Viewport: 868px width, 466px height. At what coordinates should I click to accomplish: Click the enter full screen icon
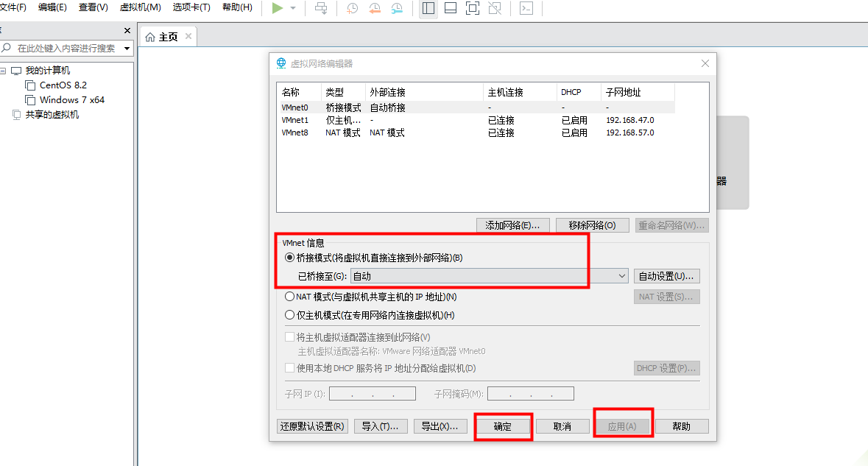(x=473, y=8)
